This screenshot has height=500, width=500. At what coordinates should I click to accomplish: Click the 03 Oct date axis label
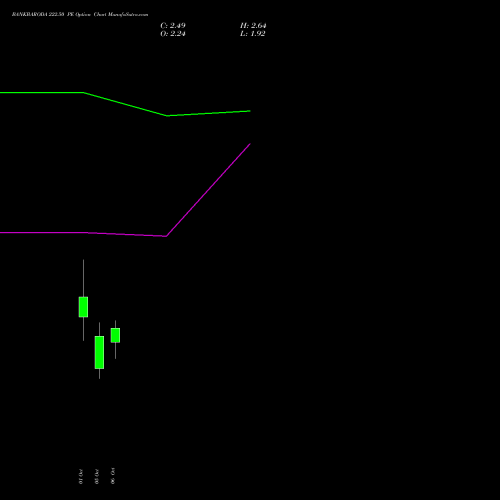tap(97, 476)
